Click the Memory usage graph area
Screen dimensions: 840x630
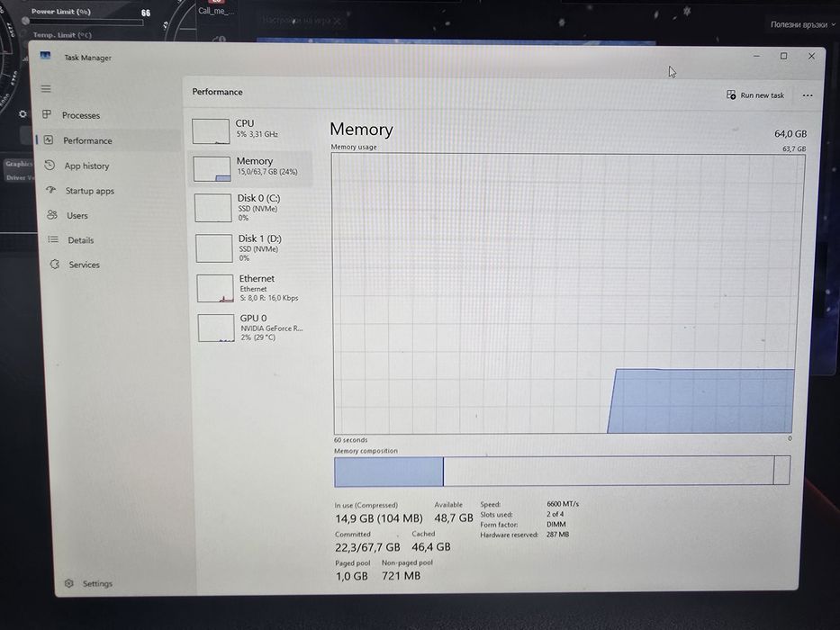click(x=567, y=293)
